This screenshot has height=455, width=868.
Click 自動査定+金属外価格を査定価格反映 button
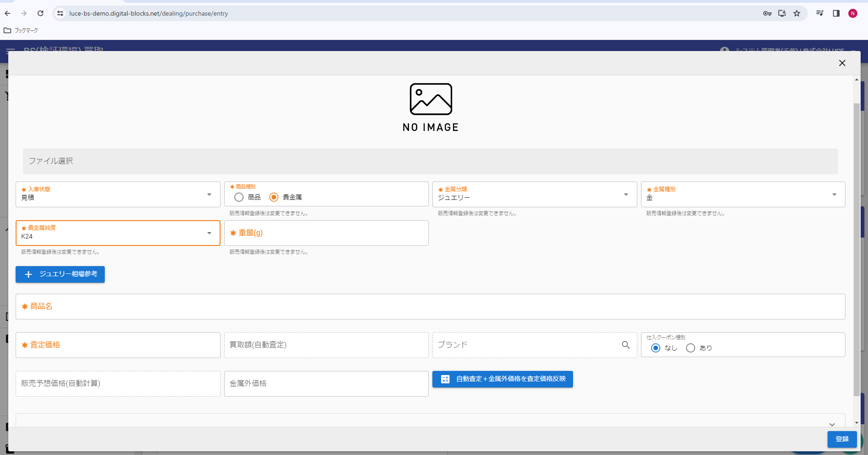503,379
